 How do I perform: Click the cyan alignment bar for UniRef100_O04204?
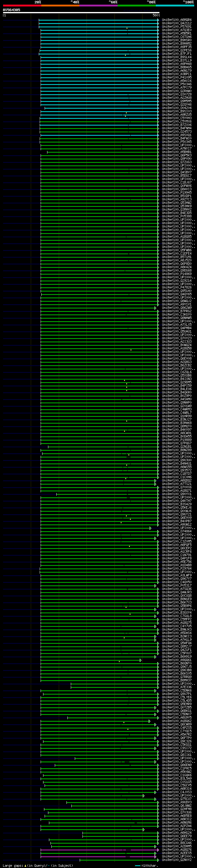pyautogui.click(x=102, y=108)
